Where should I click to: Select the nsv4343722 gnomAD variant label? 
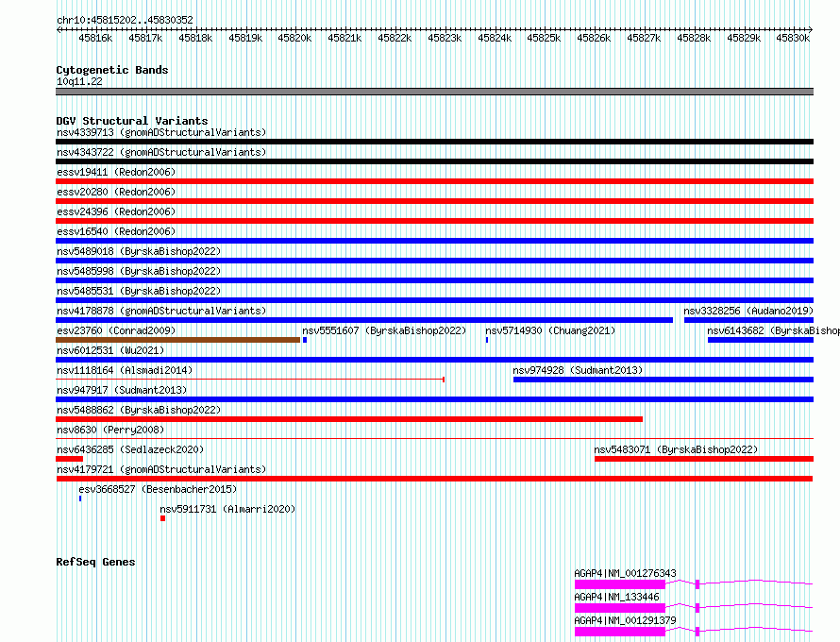[161, 152]
